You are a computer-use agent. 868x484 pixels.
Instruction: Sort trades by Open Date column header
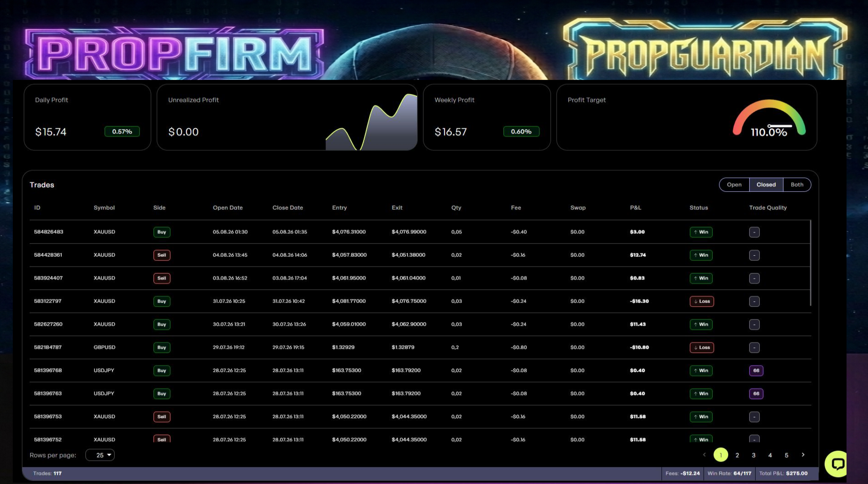(x=228, y=208)
